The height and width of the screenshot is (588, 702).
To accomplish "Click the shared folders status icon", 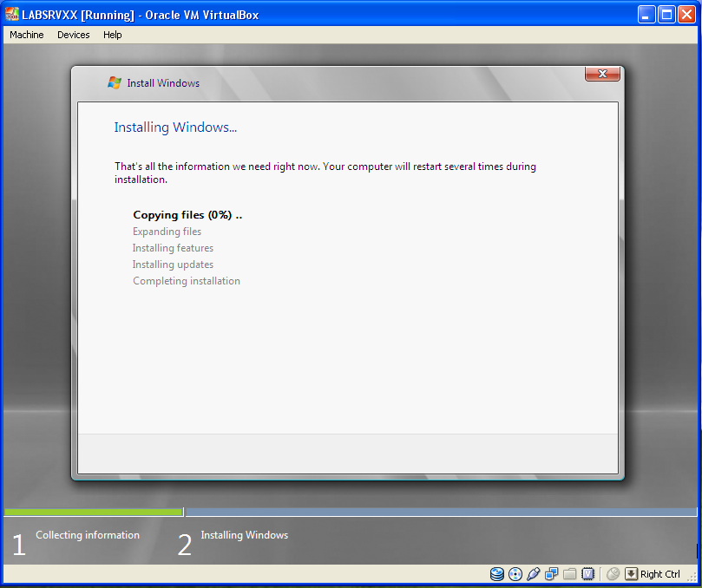I will pyautogui.click(x=569, y=573).
